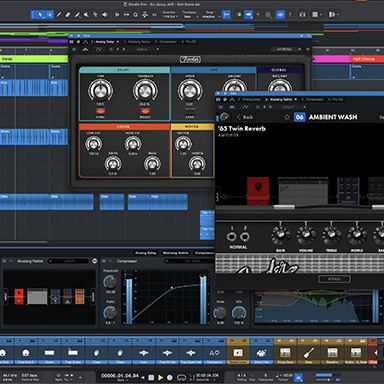The width and height of the screenshot is (384, 384).
Task: Adjust the amp Middle knob
Action: click(357, 234)
